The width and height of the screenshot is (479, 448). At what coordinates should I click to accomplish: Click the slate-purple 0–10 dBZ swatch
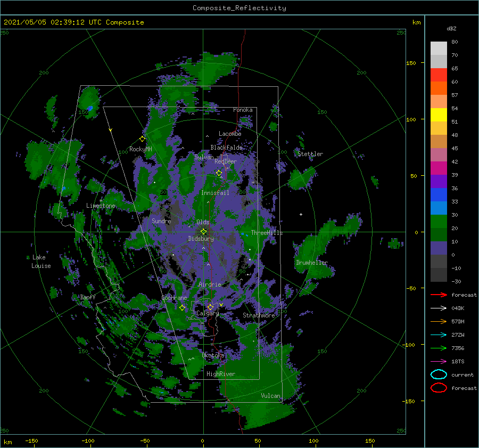tap(439, 248)
